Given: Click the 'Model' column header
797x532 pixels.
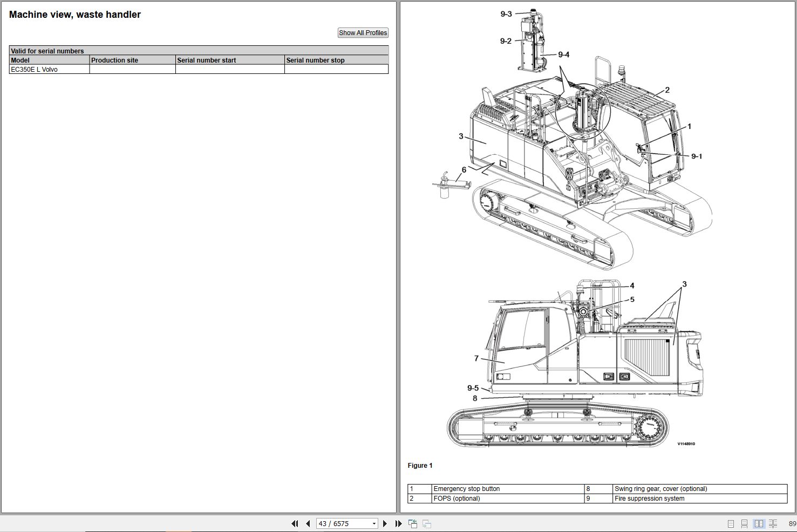Looking at the screenshot, I should tap(49, 60).
